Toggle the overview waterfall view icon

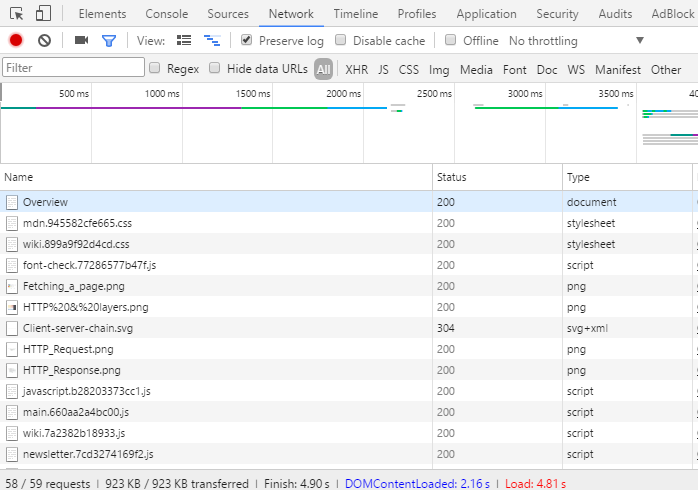[212, 40]
